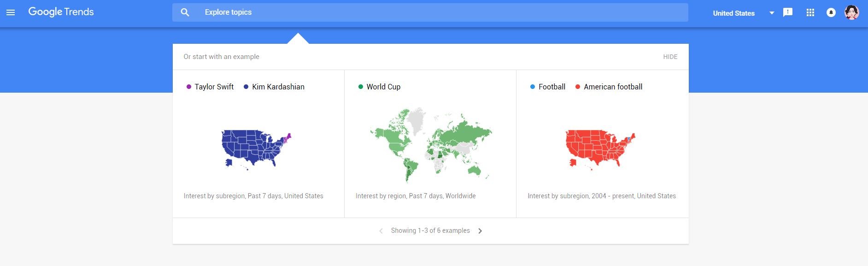This screenshot has height=266, width=868.
Task: Open the account profile avatar
Action: tap(852, 12)
